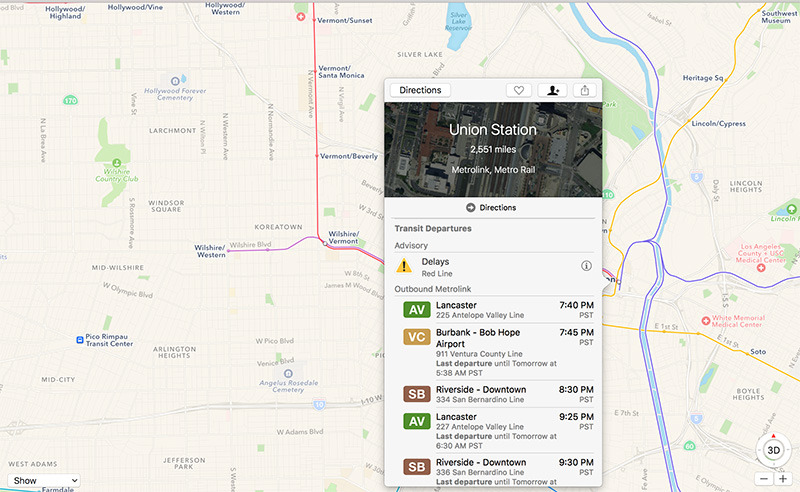Click the 170 highway shield
This screenshot has height=492, width=800.
(70, 100)
